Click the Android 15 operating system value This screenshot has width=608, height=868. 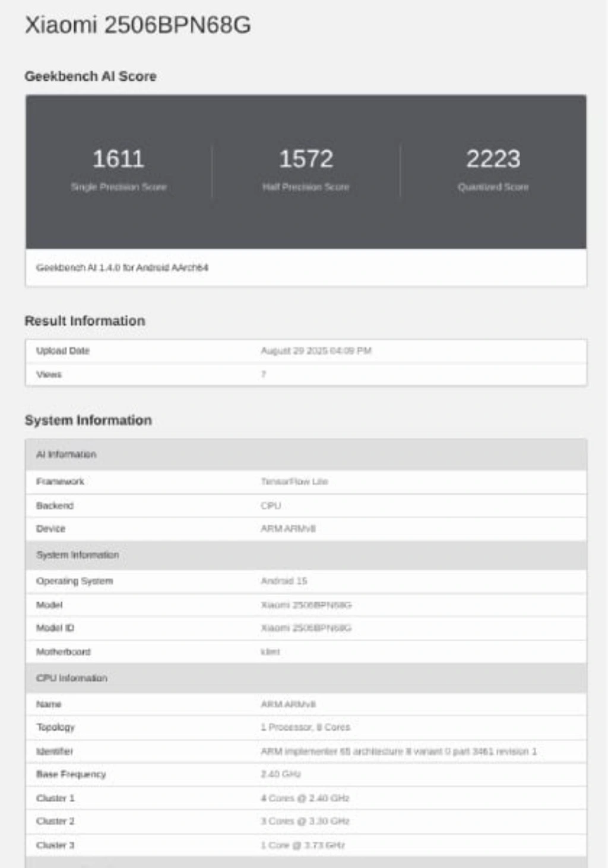[284, 581]
